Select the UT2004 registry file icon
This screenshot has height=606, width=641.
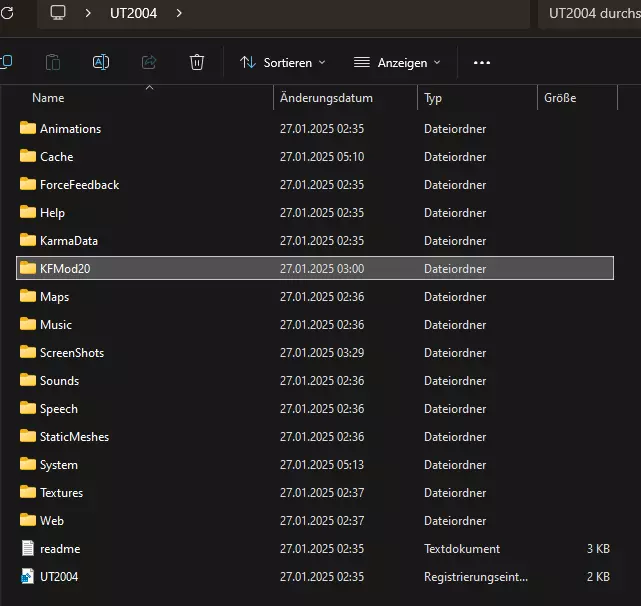click(x=27, y=577)
